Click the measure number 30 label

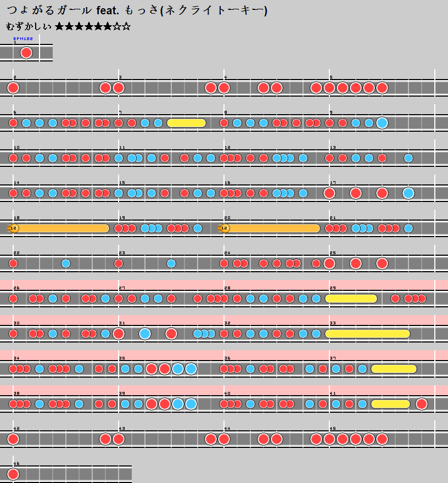coord(16,323)
